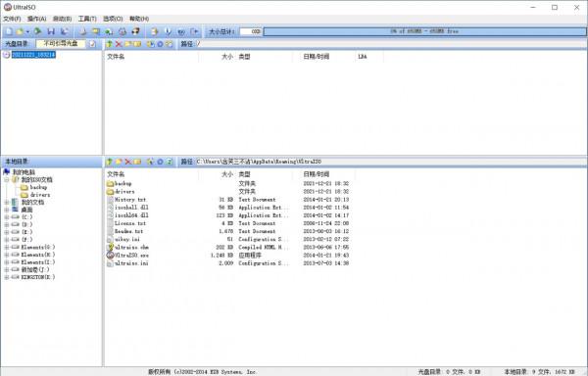Screen dimensions: 588x376
Task: Select the drivers folder in the local tree
Action: point(40,195)
